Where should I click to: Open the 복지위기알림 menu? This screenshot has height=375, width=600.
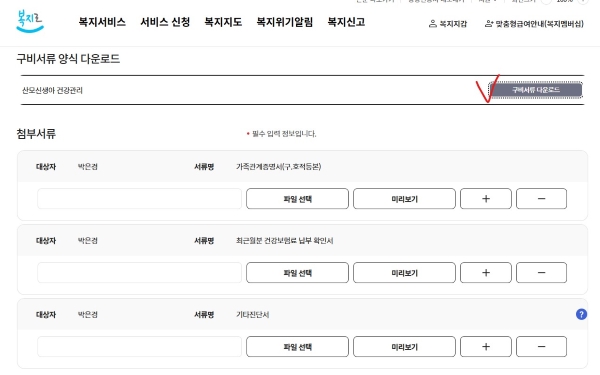(x=284, y=22)
